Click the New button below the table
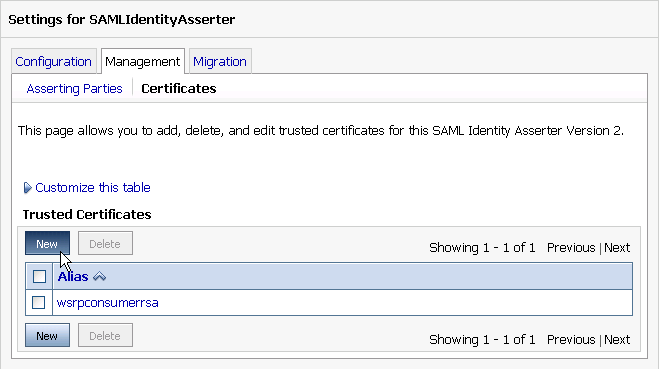This screenshot has height=369, width=659. [47, 335]
